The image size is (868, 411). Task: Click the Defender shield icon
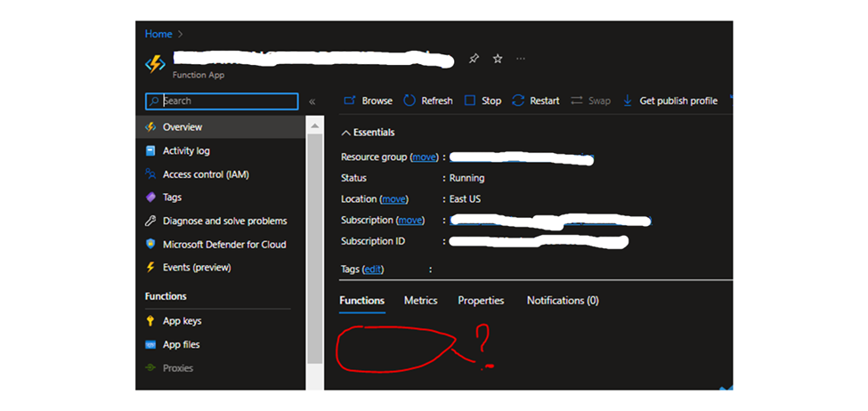(x=150, y=244)
